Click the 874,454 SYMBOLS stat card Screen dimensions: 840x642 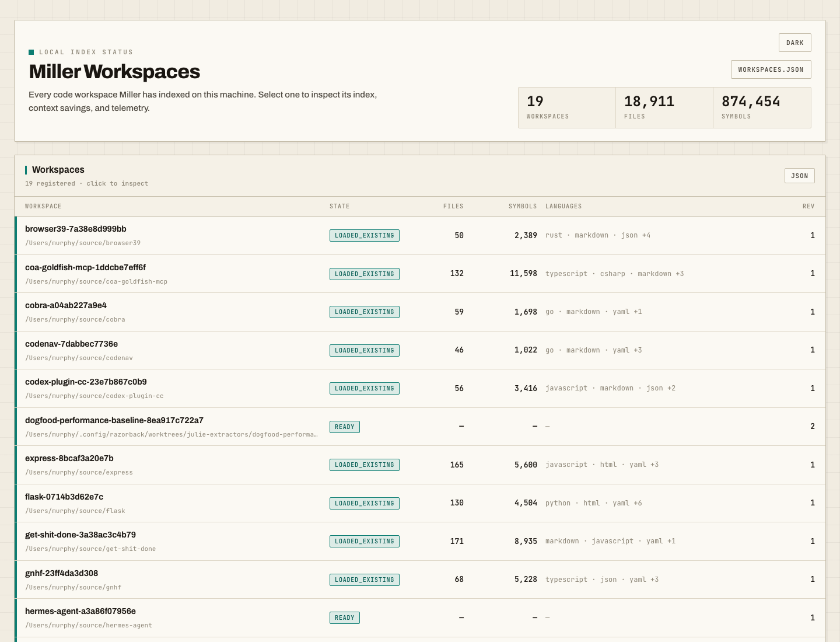[x=762, y=107]
